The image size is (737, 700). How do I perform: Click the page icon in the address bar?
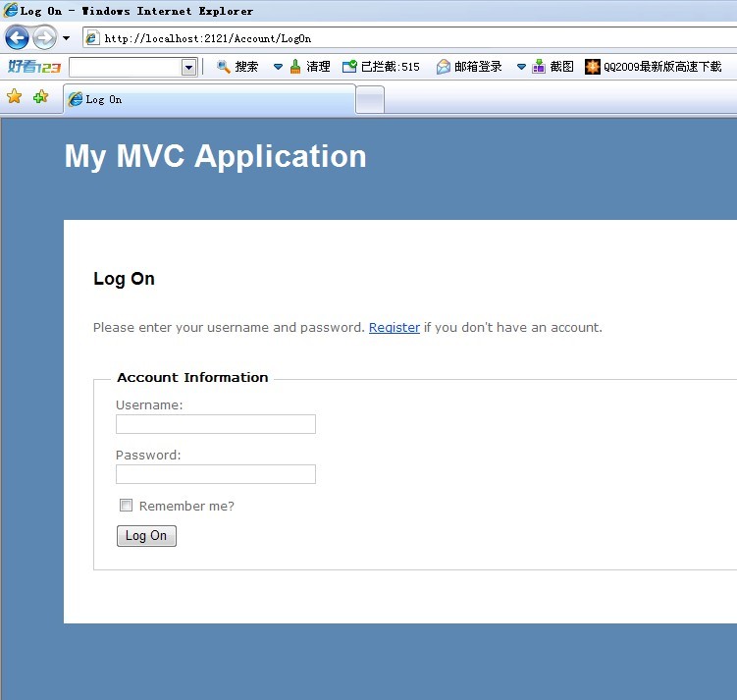[92, 38]
